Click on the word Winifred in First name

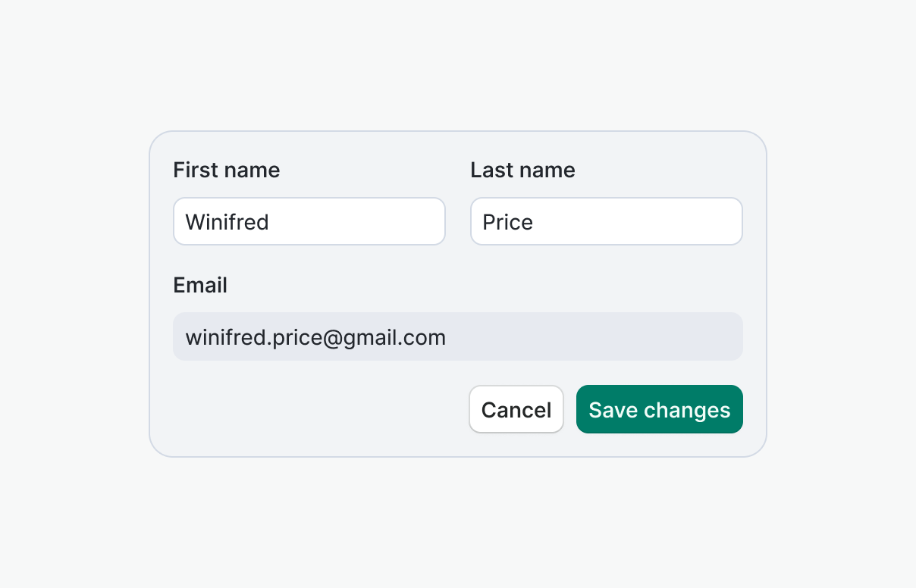click(x=227, y=222)
